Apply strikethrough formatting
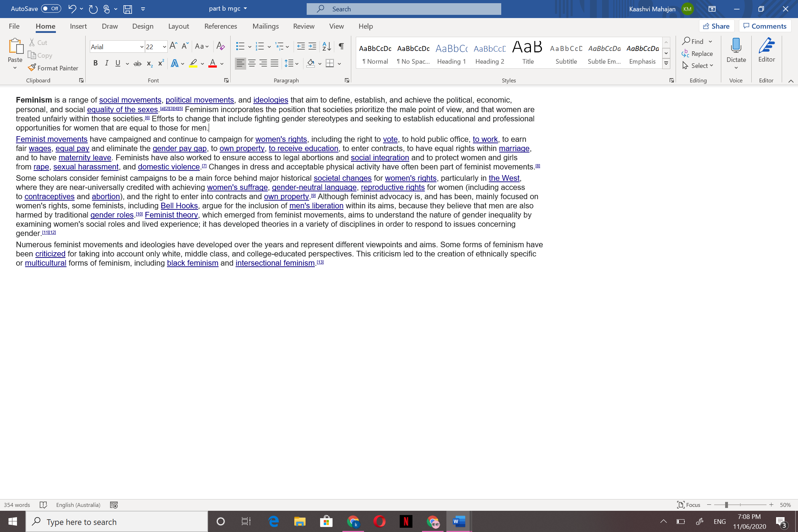798x532 pixels. [x=138, y=64]
